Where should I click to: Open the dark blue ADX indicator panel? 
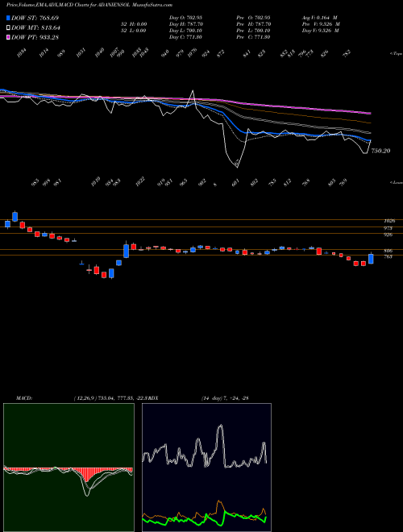[206, 468]
